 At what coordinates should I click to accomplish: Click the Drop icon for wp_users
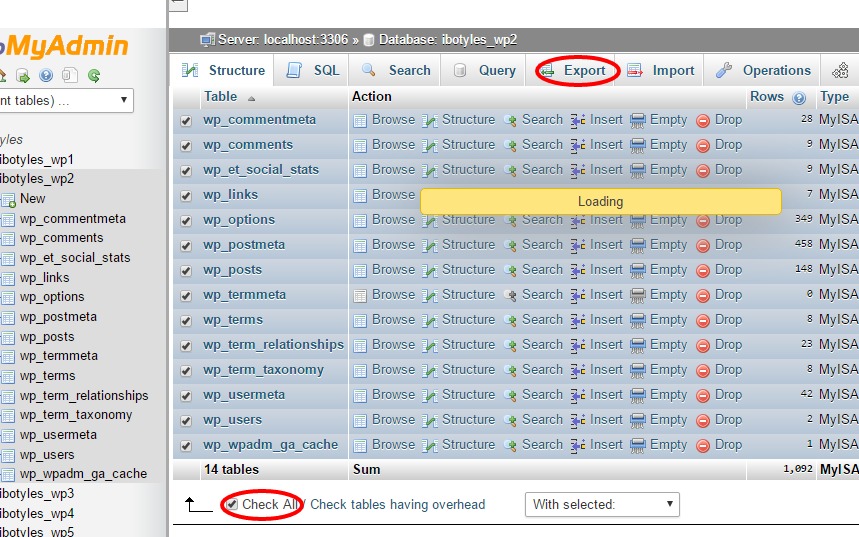pyautogui.click(x=703, y=421)
